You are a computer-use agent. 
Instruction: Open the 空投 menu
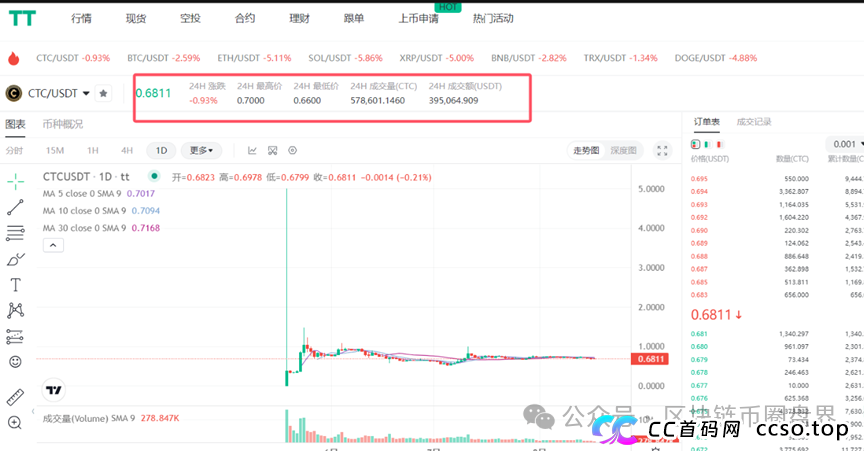[191, 19]
